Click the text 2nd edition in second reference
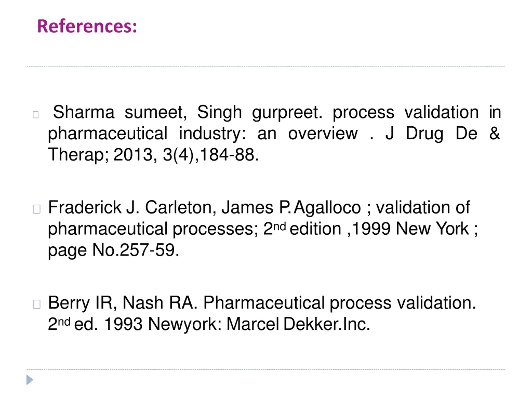 (302, 228)
